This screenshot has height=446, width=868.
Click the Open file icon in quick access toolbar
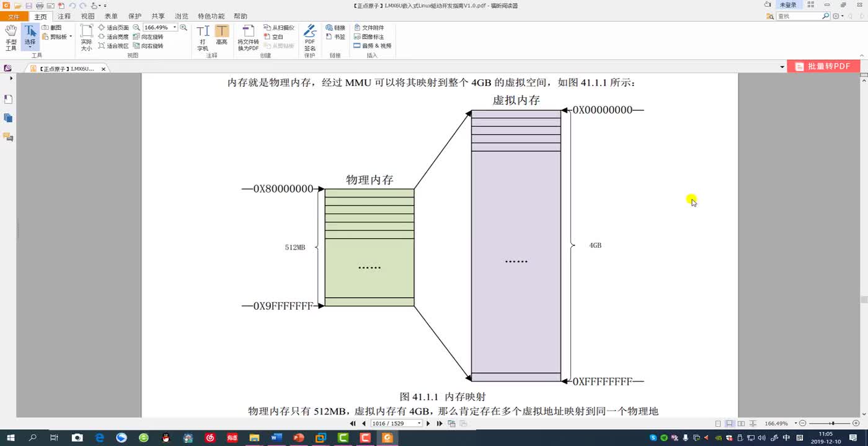[x=19, y=6]
